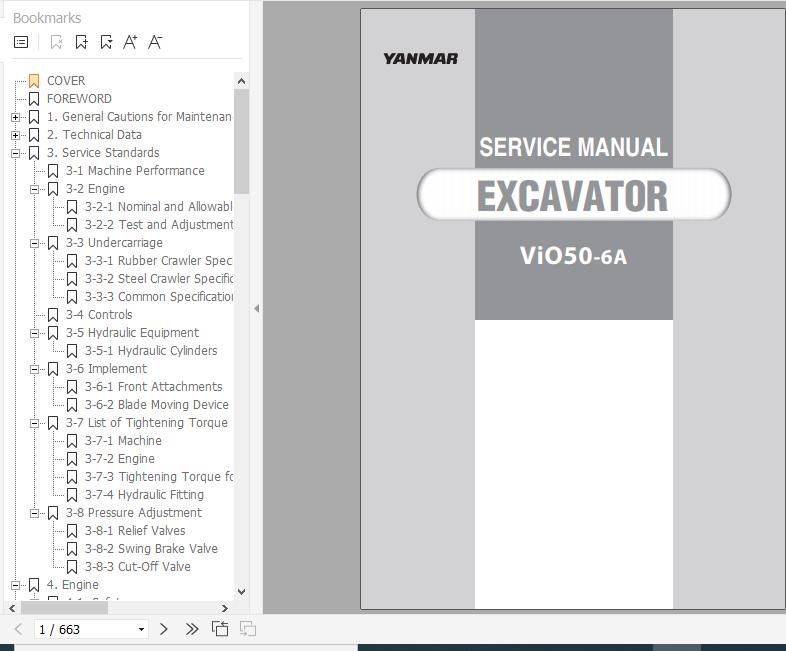
Task: Click the add new bookmark icon
Action: coord(81,42)
